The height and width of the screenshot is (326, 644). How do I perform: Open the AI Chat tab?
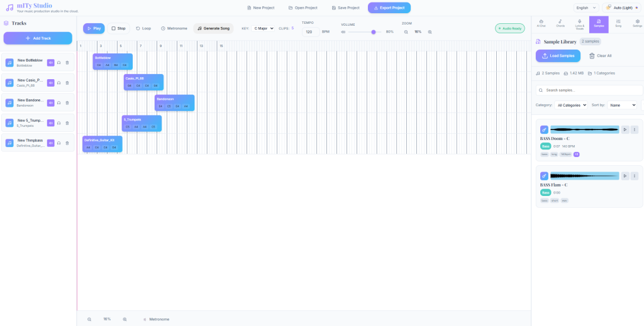point(541,23)
